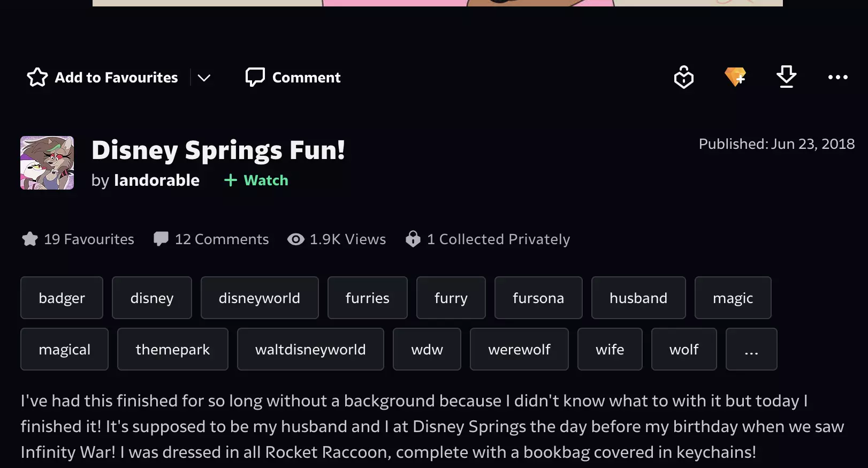This screenshot has width=868, height=468.
Task: Browse the furry tag
Action: click(x=451, y=298)
